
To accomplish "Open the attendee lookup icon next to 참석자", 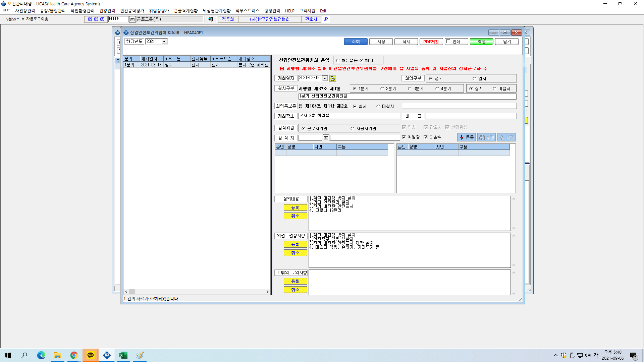I will (326, 138).
